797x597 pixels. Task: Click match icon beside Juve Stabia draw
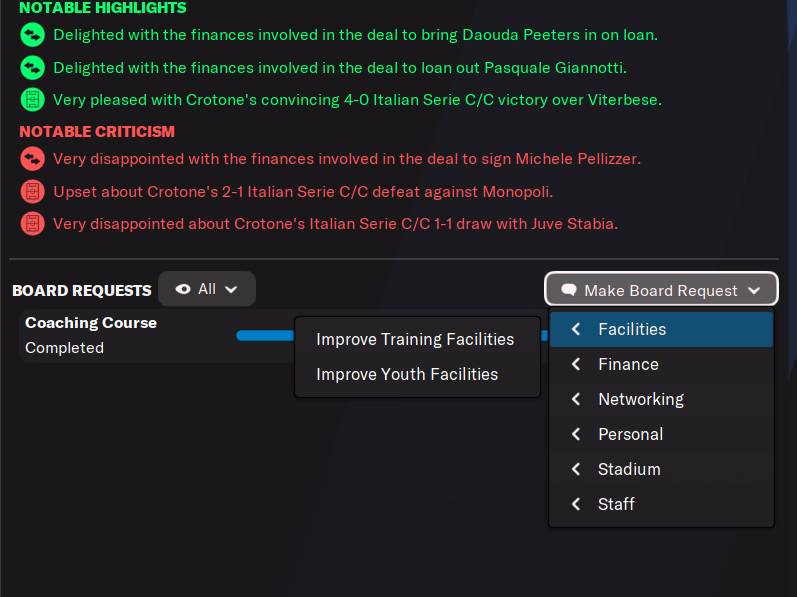pyautogui.click(x=33, y=223)
